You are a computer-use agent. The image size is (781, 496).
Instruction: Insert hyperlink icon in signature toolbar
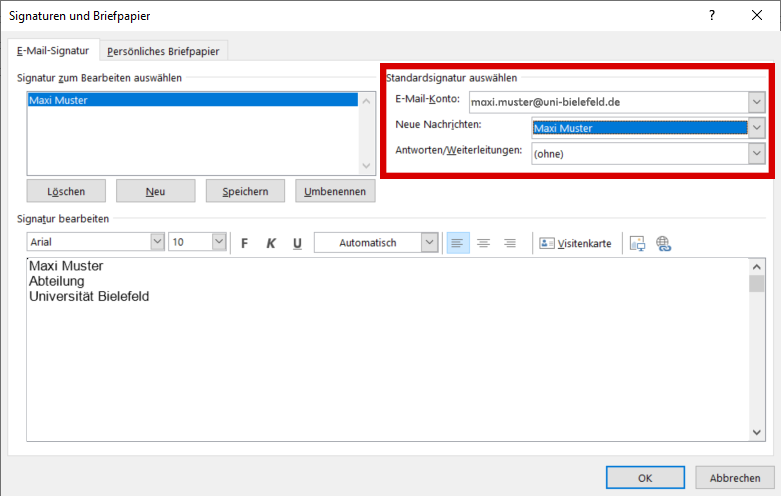[x=663, y=243]
